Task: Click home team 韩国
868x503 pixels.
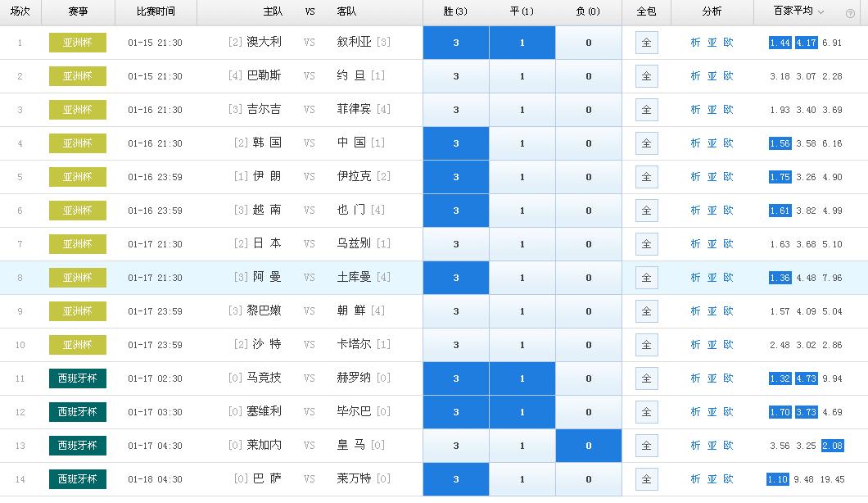Action: pyautogui.click(x=267, y=143)
